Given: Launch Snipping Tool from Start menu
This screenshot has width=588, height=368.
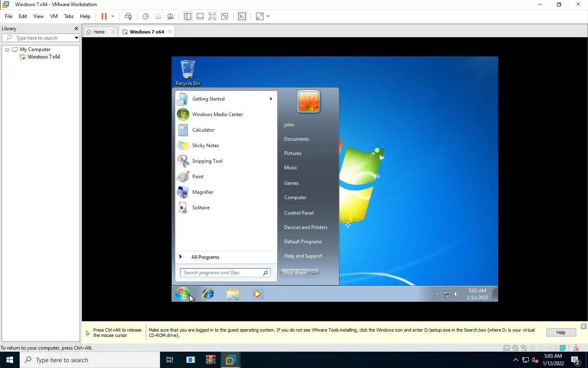Looking at the screenshot, I should coord(226,161).
